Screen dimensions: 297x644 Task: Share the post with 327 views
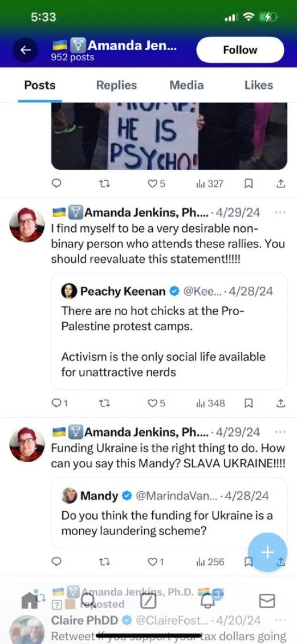point(280,184)
